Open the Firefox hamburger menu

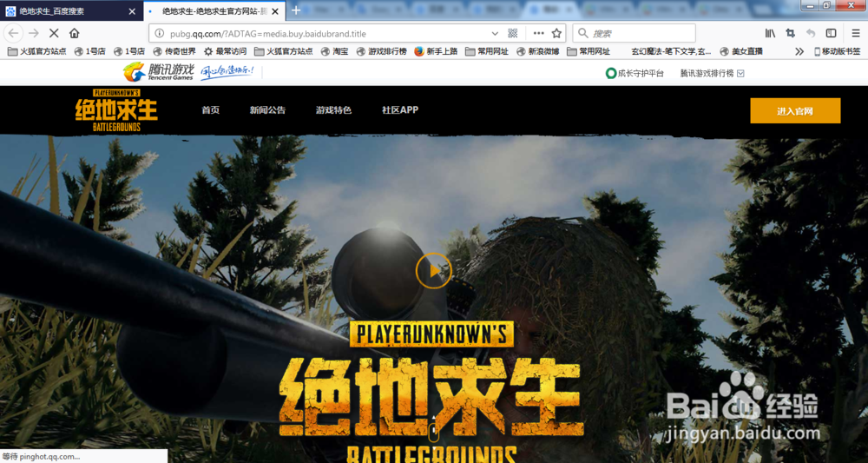point(856,33)
